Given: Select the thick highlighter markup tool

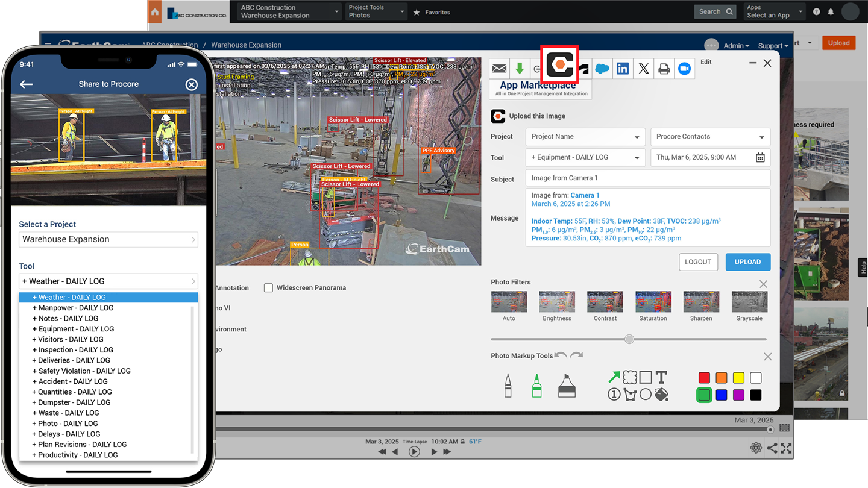Looking at the screenshot, I should 567,386.
